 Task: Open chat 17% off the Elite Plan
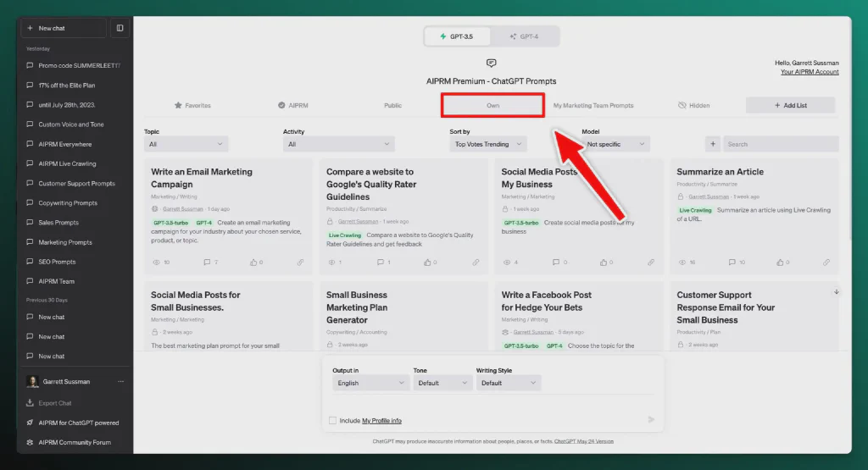(x=75, y=86)
